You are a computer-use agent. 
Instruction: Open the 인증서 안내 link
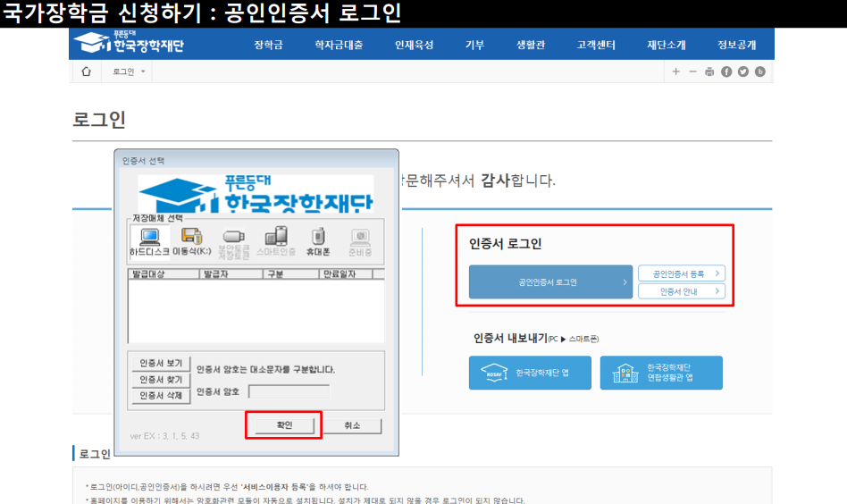tap(681, 291)
